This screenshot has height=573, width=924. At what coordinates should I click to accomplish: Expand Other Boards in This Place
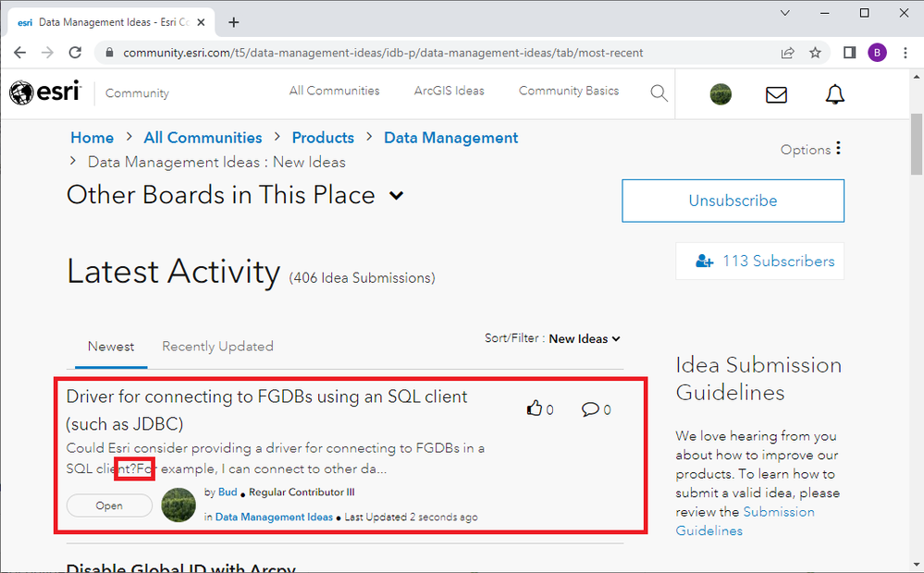click(x=396, y=196)
